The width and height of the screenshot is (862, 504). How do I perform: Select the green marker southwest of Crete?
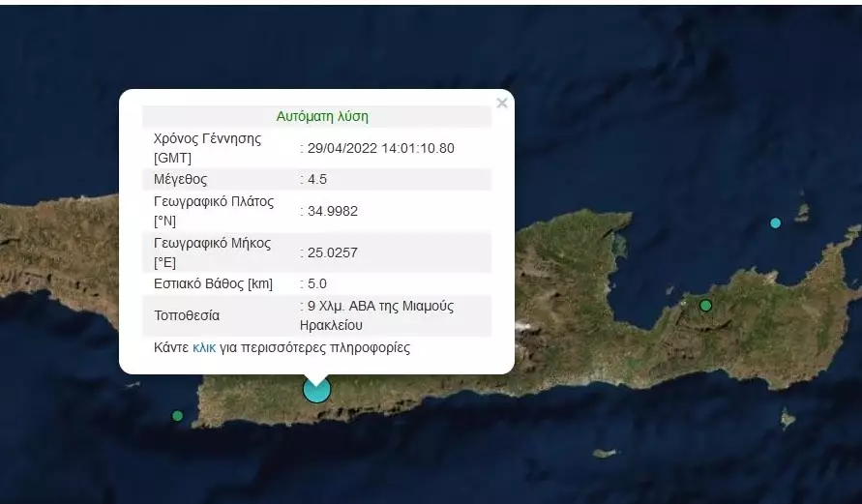click(x=177, y=416)
